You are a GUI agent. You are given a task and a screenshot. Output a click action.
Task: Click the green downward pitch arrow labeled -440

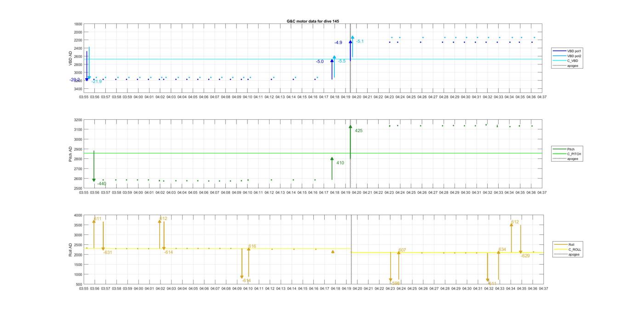(94, 166)
